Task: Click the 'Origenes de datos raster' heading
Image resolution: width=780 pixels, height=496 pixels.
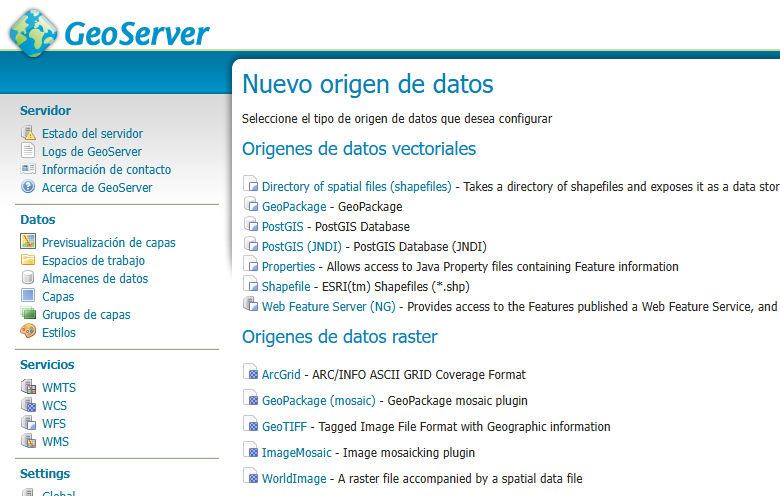Action: coord(340,337)
